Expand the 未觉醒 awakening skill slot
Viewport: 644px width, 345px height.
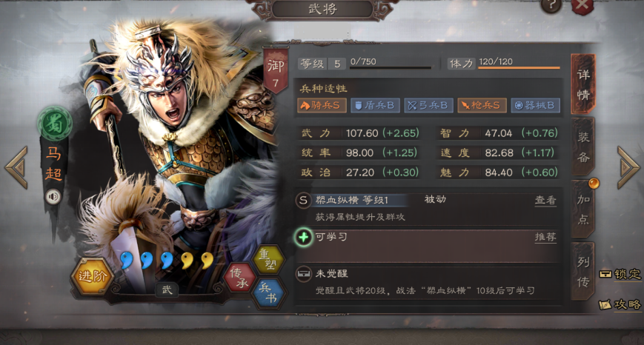click(426, 282)
